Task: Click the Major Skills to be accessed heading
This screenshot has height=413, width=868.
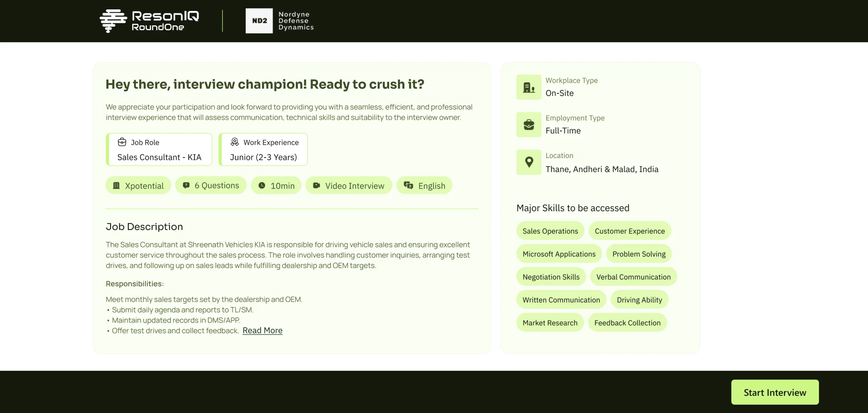Action: tap(573, 208)
